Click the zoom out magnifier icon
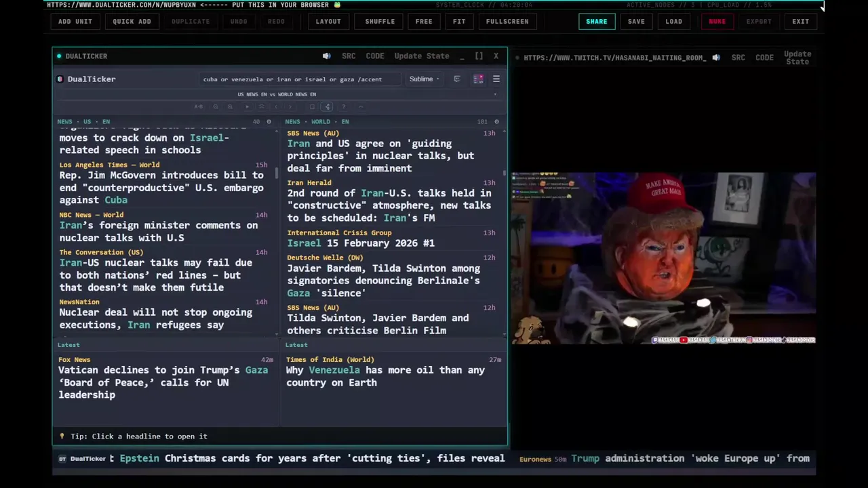This screenshot has height=488, width=868. (x=216, y=106)
